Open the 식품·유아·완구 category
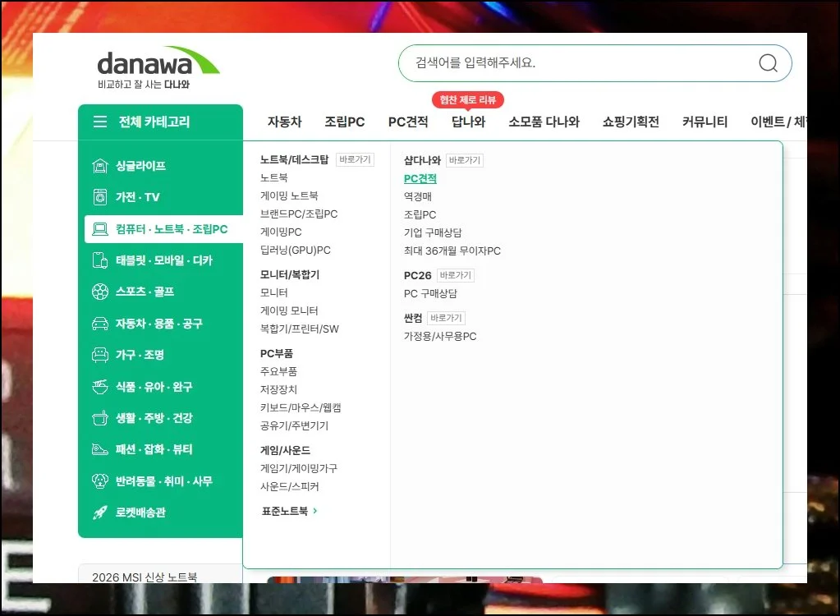Viewport: 840px width, 616px height. pyautogui.click(x=154, y=387)
